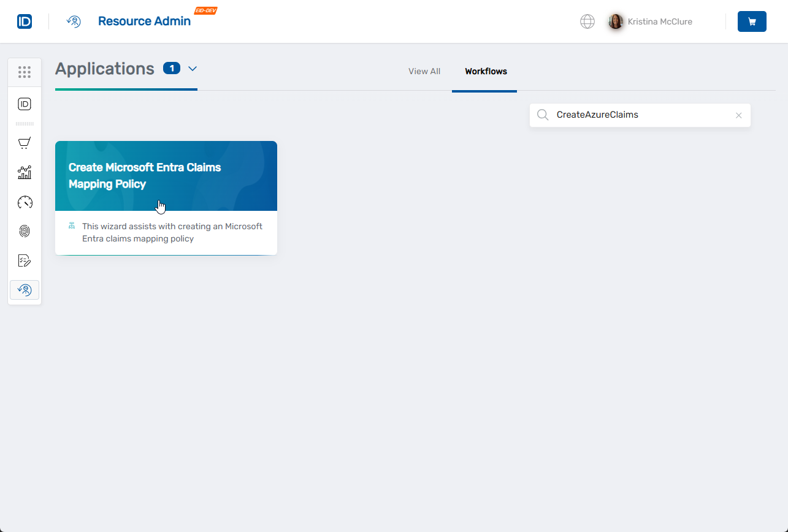Open the shopping cart section from the sidebar
This screenshot has height=532, width=788.
coord(25,143)
